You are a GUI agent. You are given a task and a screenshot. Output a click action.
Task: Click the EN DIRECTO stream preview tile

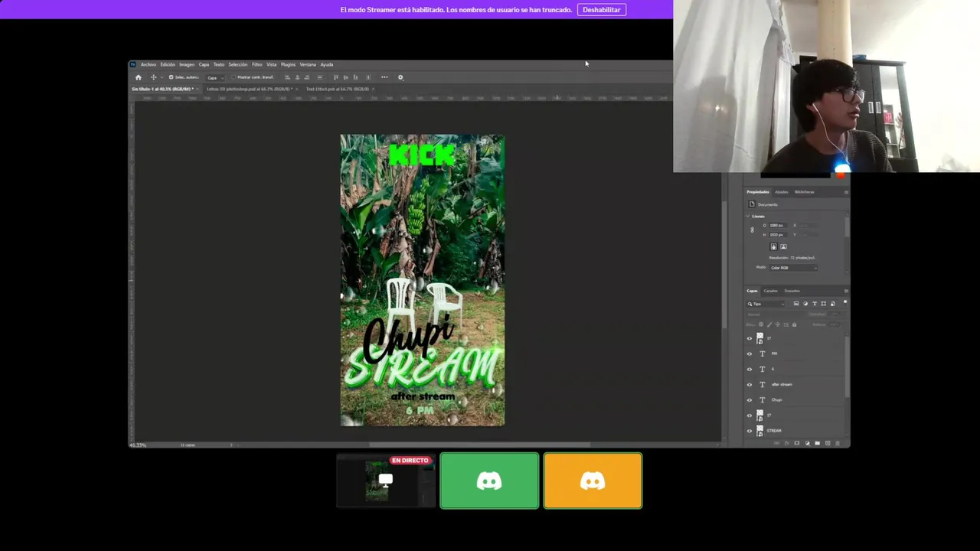tap(385, 481)
